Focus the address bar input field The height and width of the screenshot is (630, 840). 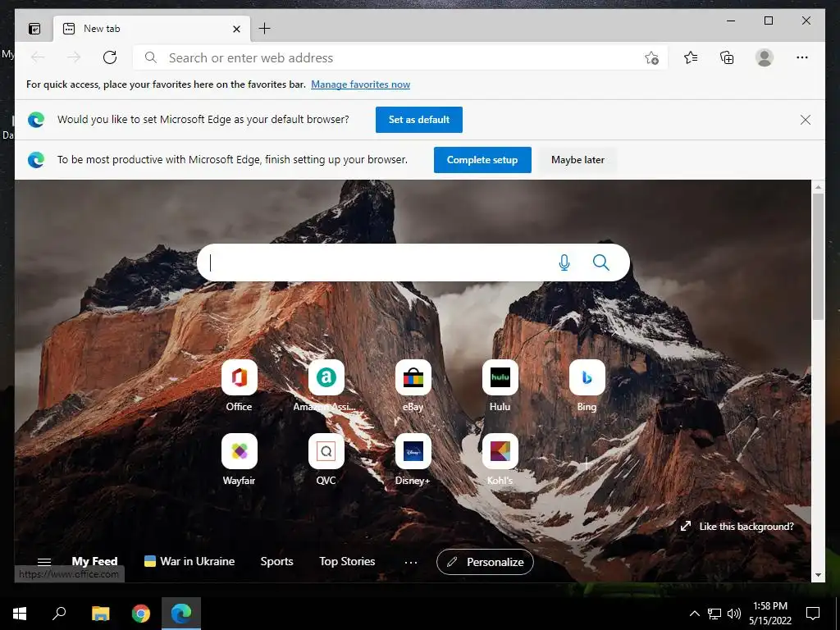(400, 57)
